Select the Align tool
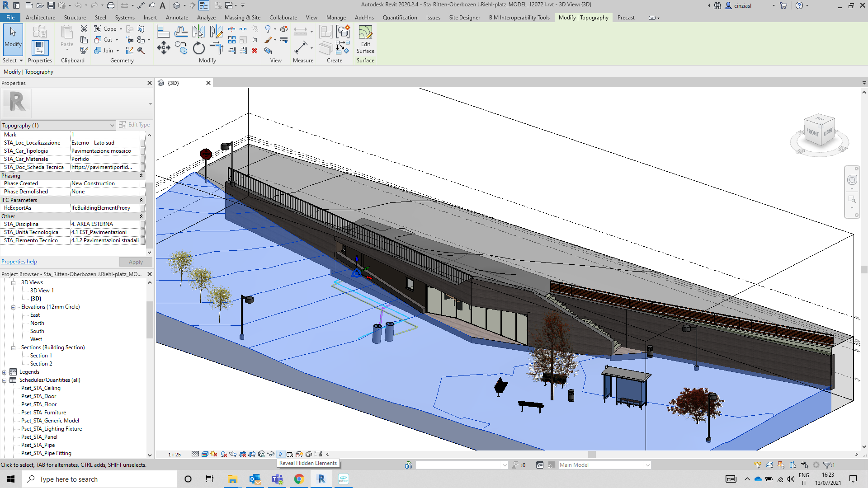Image resolution: width=868 pixels, height=488 pixels. tap(163, 31)
